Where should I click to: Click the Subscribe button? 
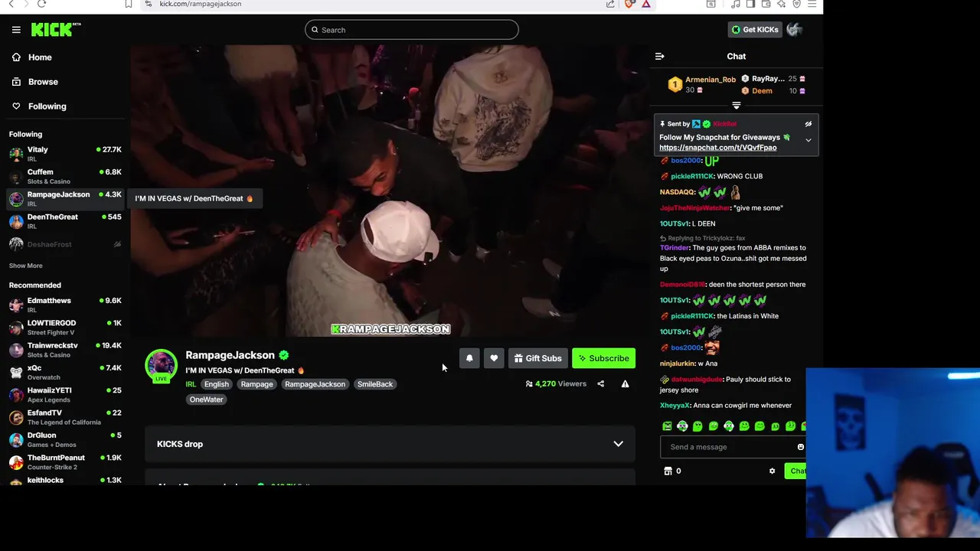[x=603, y=358]
